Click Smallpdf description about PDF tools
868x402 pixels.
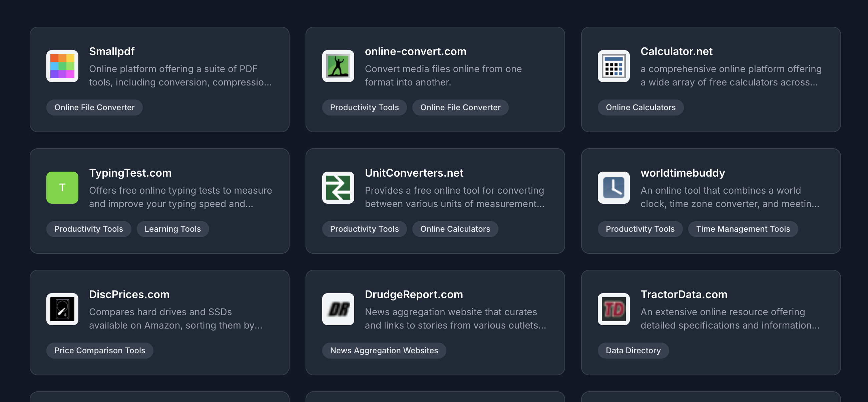[x=180, y=75]
